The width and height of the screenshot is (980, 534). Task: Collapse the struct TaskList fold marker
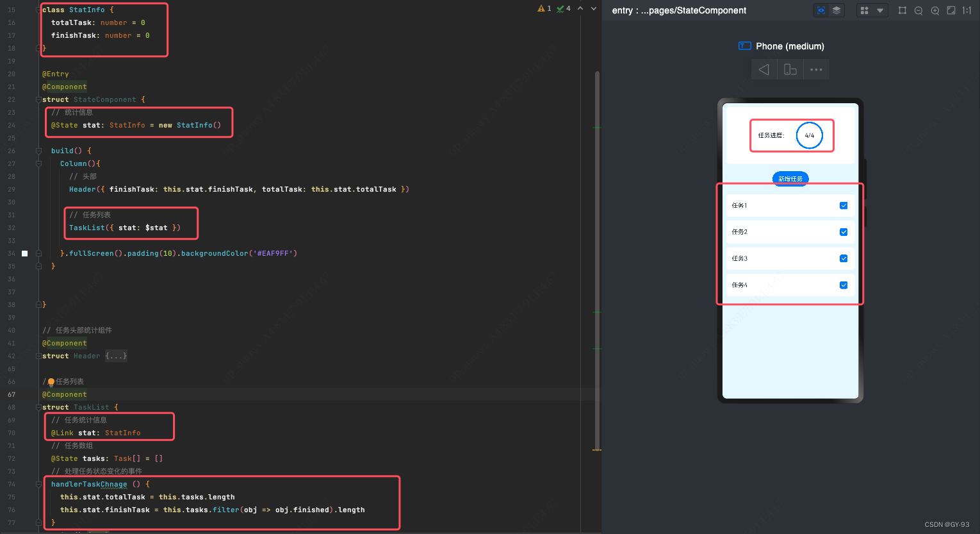(38, 407)
